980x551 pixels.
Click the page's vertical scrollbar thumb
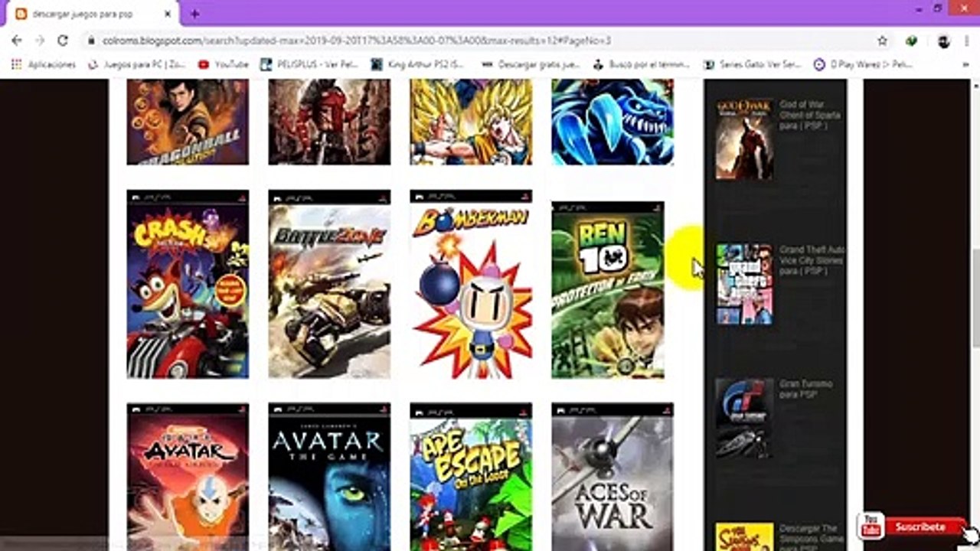click(x=975, y=299)
